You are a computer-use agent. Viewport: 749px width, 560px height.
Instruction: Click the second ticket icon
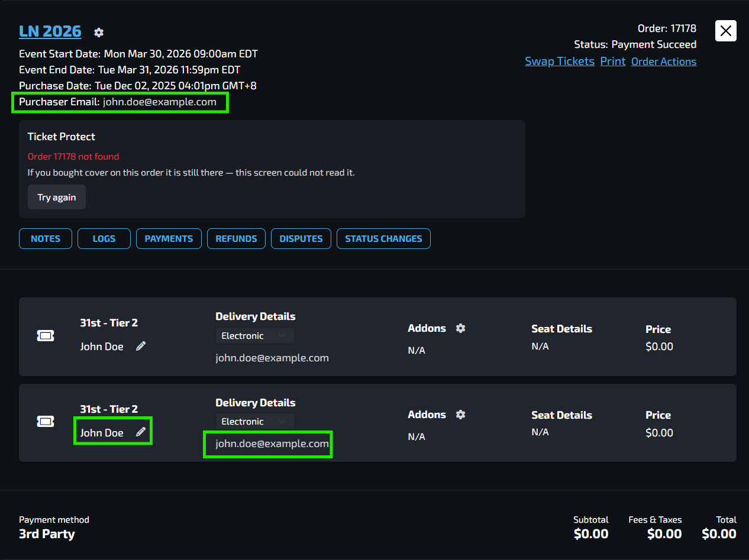point(46,422)
